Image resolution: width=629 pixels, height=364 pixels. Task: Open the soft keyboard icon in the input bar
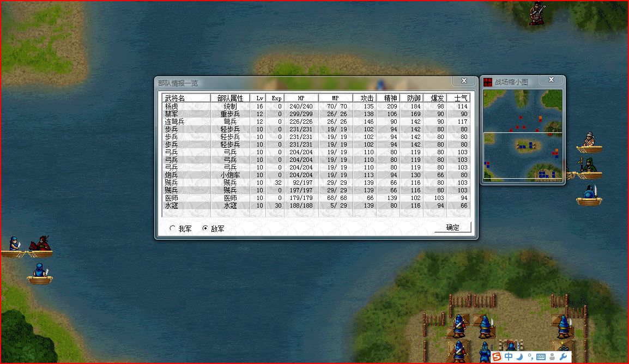point(541,357)
